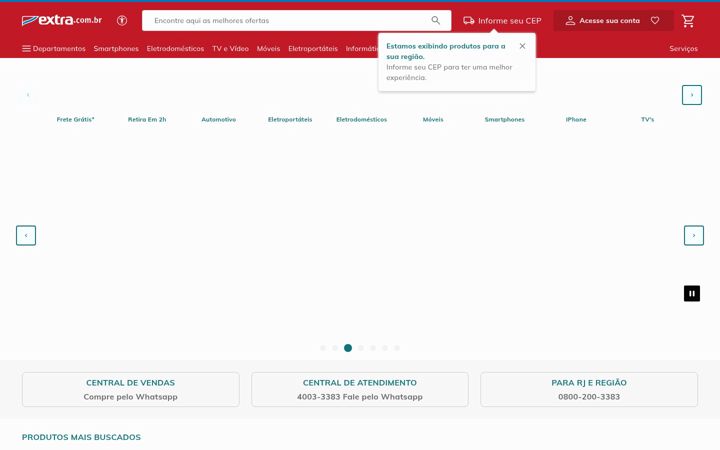The width and height of the screenshot is (720, 450).
Task: Select Smartphones in the navigation bar
Action: coord(116,49)
